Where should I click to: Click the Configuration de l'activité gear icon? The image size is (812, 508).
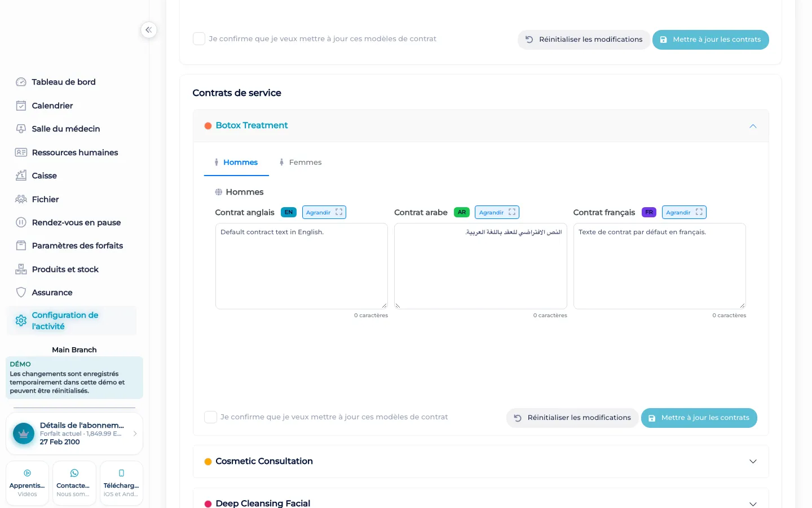point(21,321)
